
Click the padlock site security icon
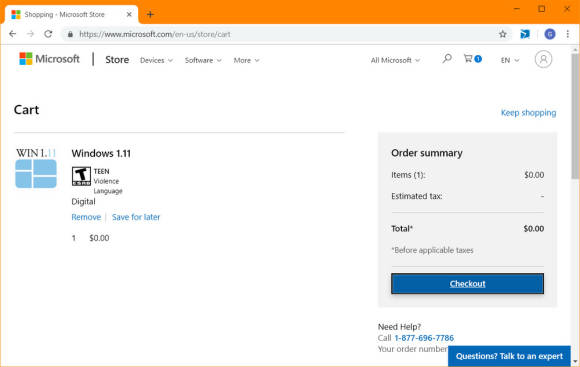tap(70, 34)
